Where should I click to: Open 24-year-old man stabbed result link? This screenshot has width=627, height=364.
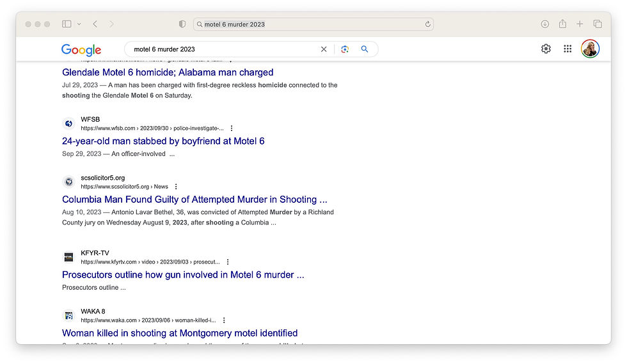coord(163,141)
